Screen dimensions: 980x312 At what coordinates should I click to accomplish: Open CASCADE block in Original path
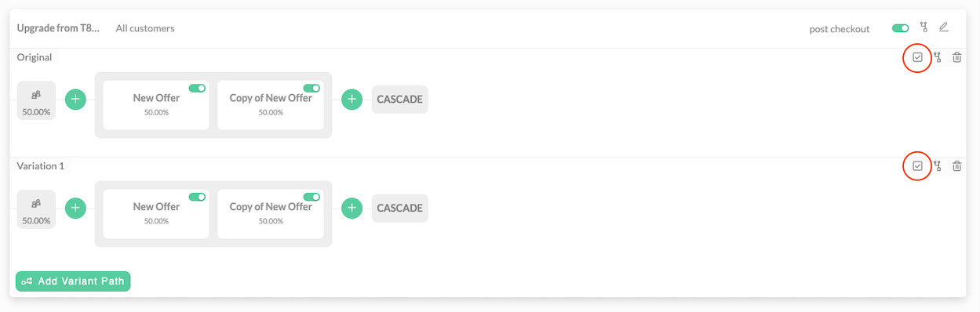[x=400, y=100]
